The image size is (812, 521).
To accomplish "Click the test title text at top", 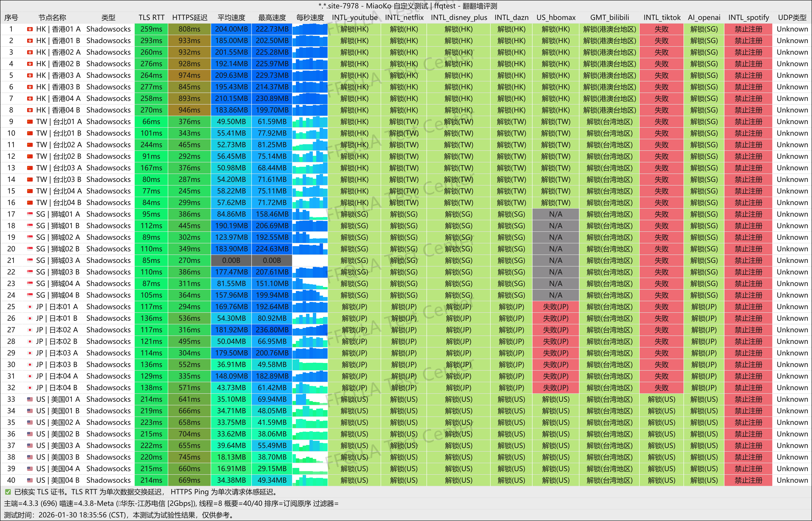I will pyautogui.click(x=407, y=6).
